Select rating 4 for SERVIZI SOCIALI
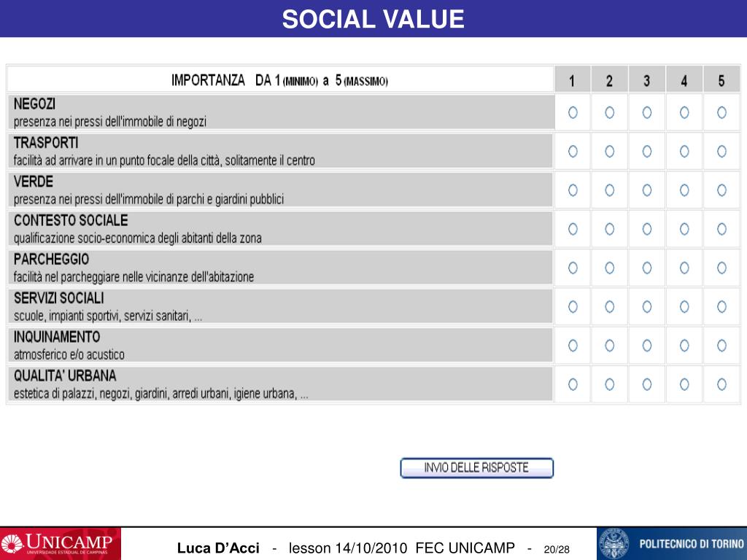 pos(684,307)
